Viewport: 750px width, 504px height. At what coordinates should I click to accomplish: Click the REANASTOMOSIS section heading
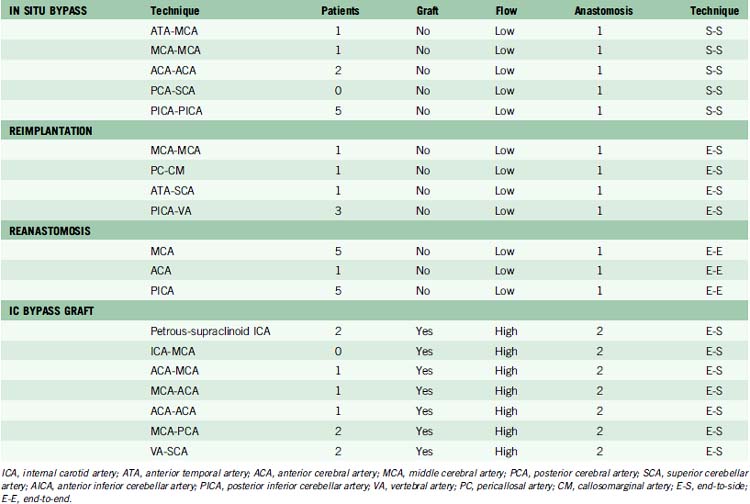[x=50, y=231]
